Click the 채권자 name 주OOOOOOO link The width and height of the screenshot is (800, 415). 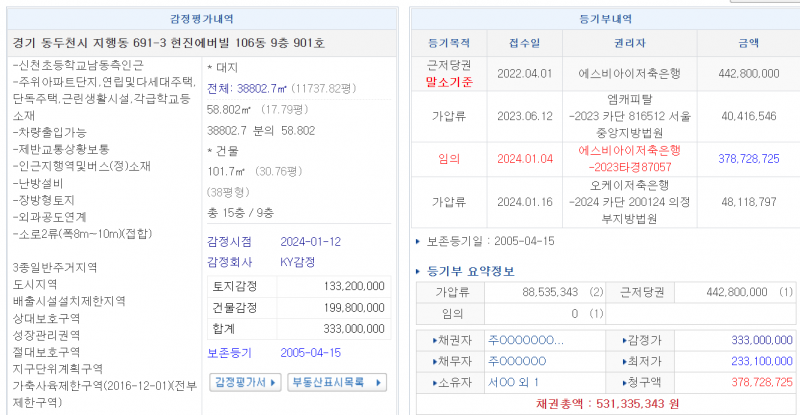click(526, 340)
